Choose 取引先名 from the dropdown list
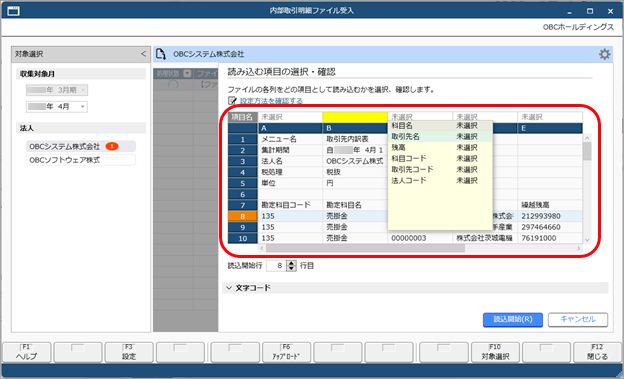 [x=440, y=137]
